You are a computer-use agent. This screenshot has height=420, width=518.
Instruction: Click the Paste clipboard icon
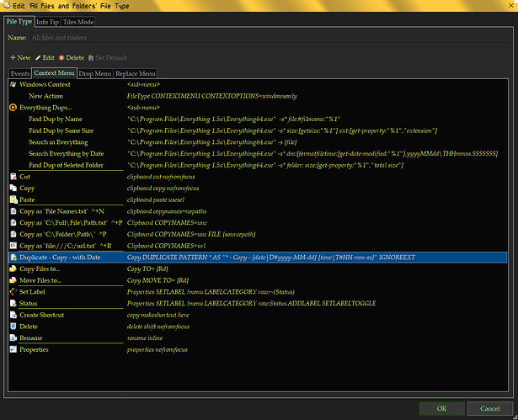coord(13,199)
